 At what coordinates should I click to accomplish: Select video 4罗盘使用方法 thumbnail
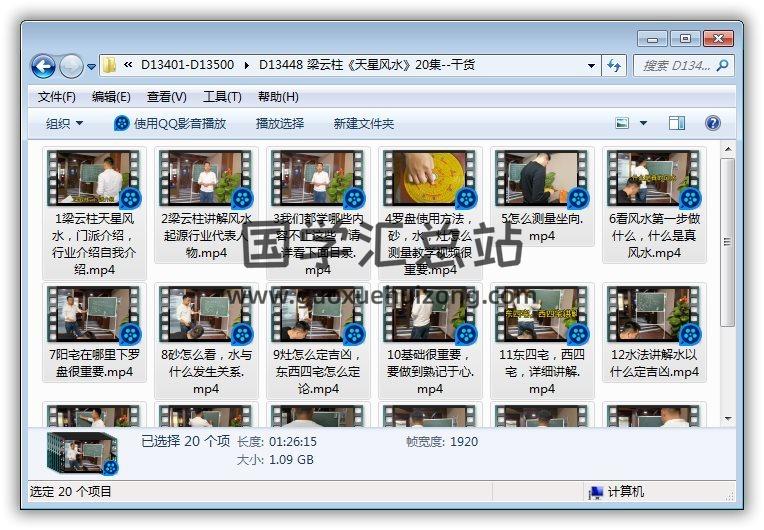click(430, 178)
